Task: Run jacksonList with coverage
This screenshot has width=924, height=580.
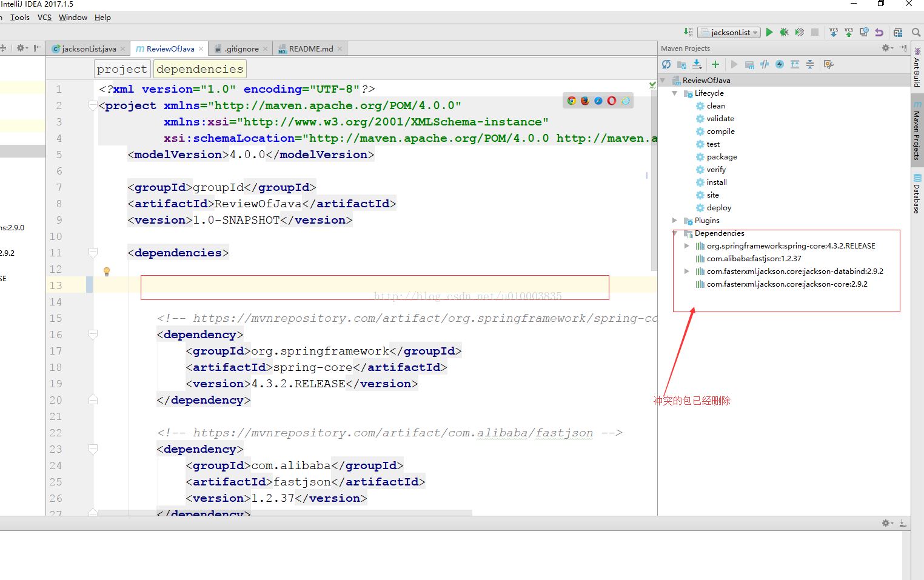Action: coord(800,32)
